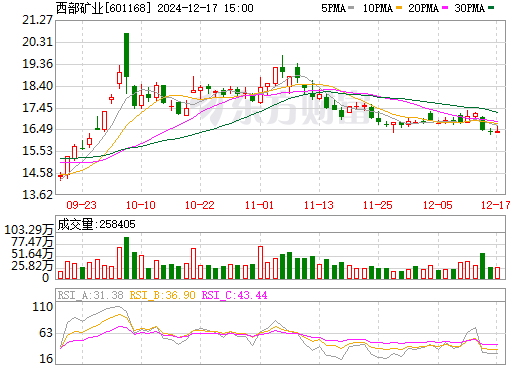Click the 09-23 date label

81,205
